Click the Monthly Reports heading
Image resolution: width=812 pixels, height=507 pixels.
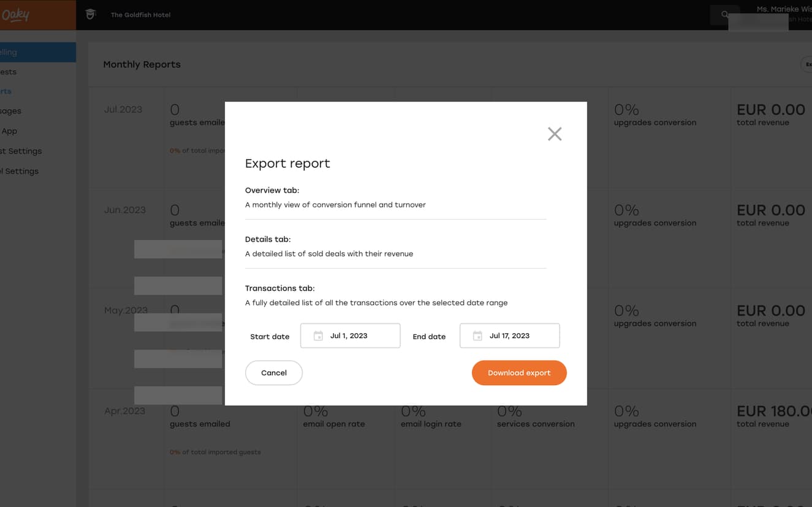(142, 64)
